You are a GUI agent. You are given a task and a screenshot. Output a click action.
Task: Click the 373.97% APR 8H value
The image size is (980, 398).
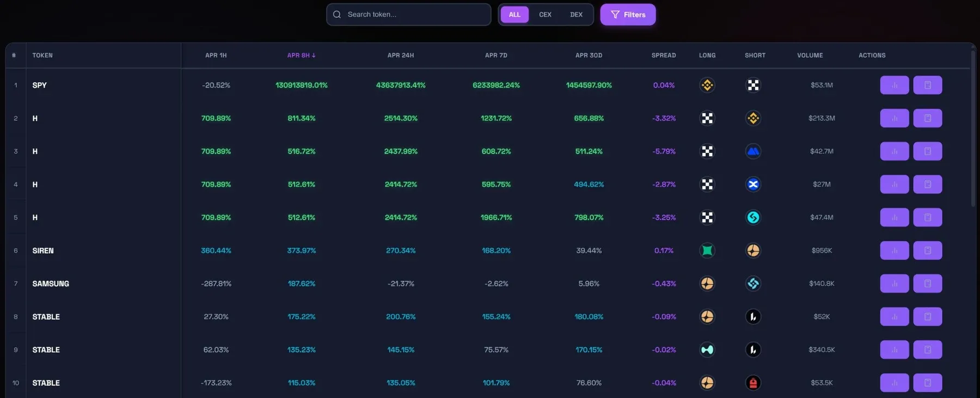[301, 250]
